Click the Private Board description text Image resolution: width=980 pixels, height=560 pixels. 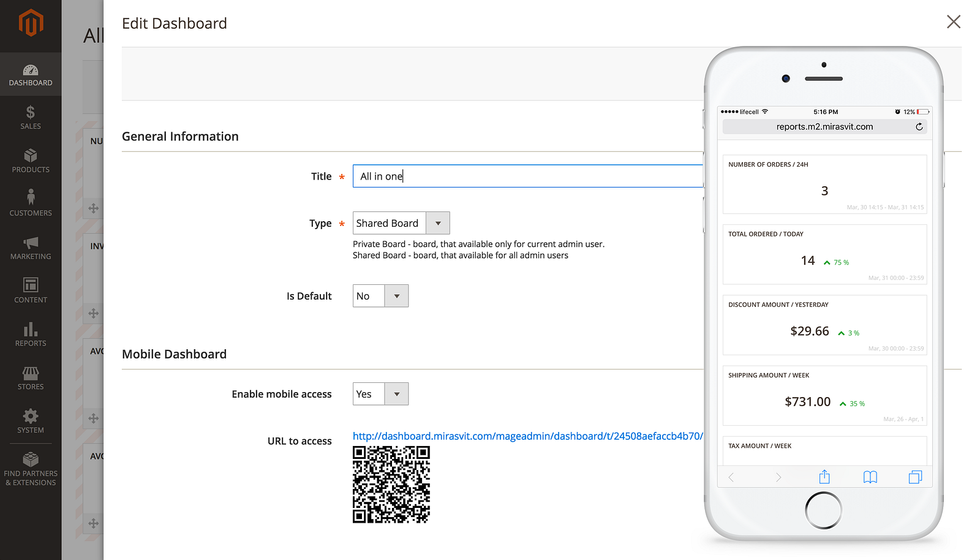478,244
